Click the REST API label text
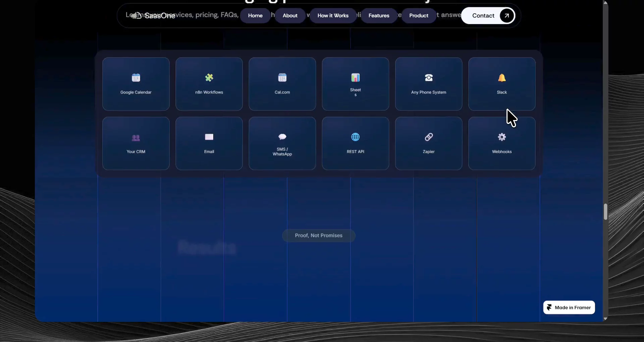The width and height of the screenshot is (644, 342). [356, 152]
